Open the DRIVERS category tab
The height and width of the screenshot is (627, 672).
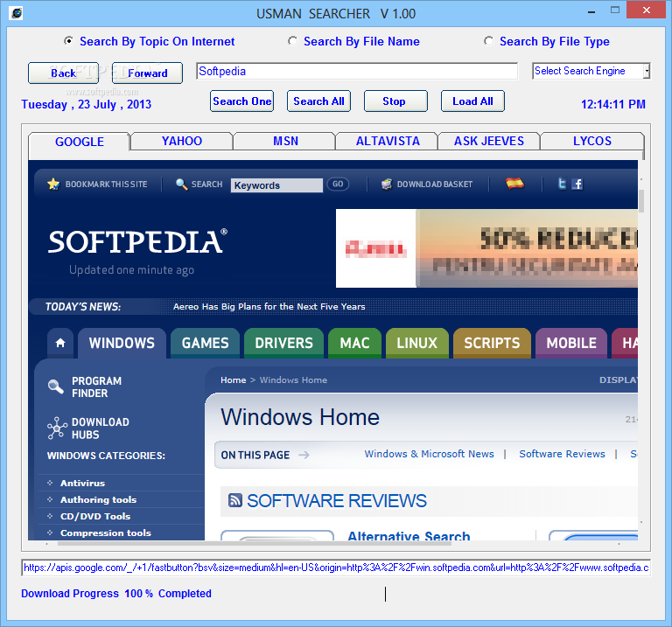(x=283, y=343)
